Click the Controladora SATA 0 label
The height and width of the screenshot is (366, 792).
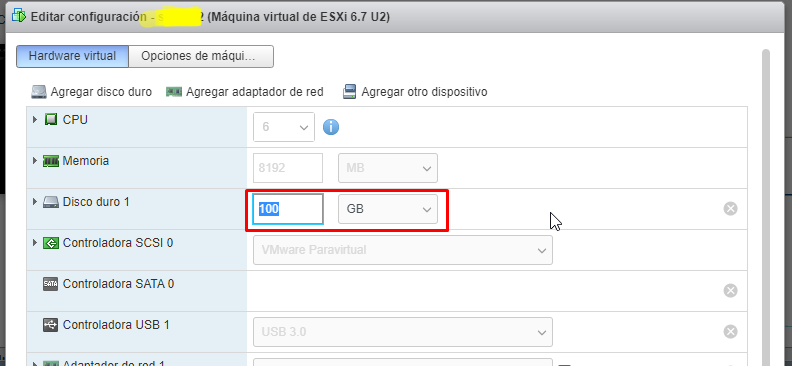coord(118,284)
